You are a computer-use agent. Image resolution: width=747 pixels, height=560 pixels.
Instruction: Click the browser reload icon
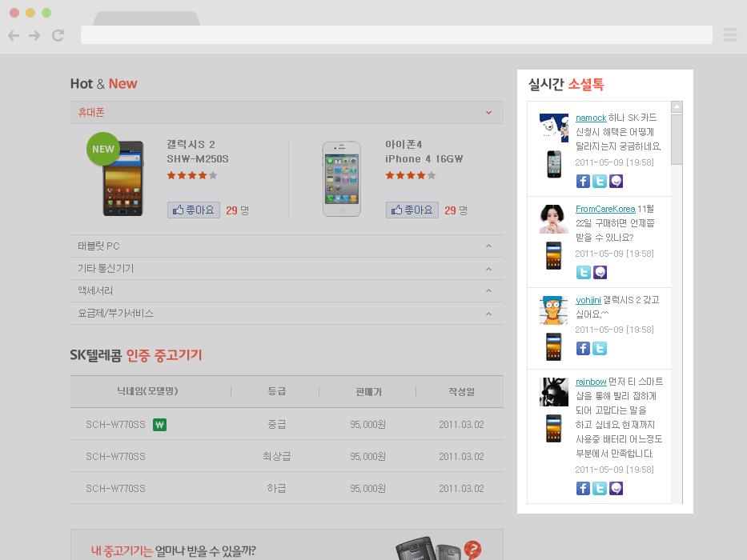(58, 35)
